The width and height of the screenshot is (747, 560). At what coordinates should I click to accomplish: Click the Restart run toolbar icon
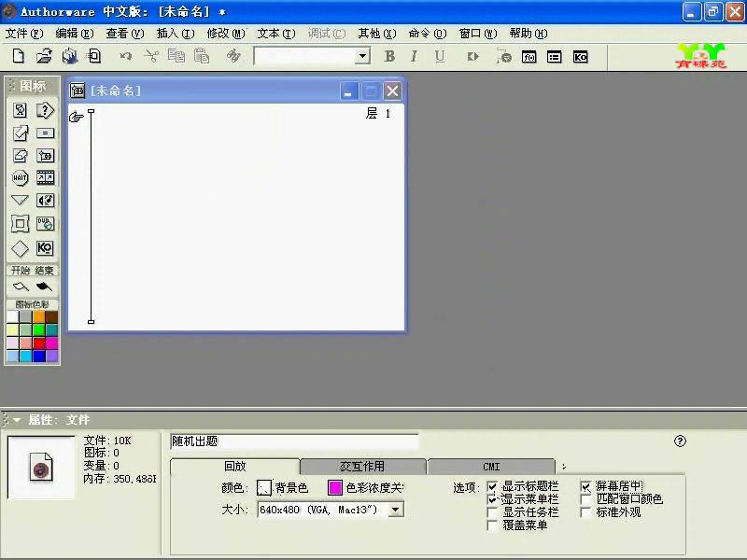473,57
